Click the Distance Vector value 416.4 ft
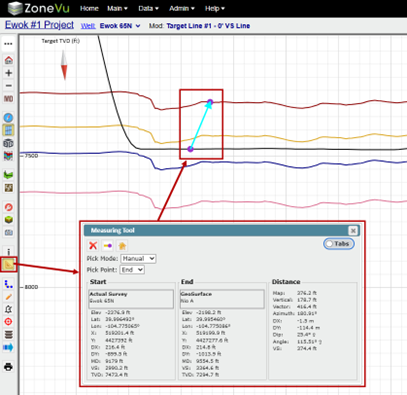This screenshot has height=395, width=407. tap(307, 306)
